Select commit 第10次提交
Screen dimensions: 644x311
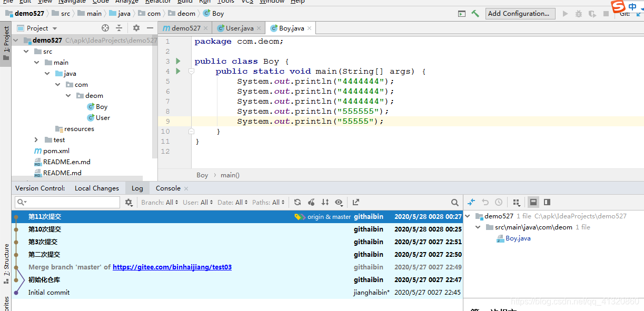(x=237, y=229)
